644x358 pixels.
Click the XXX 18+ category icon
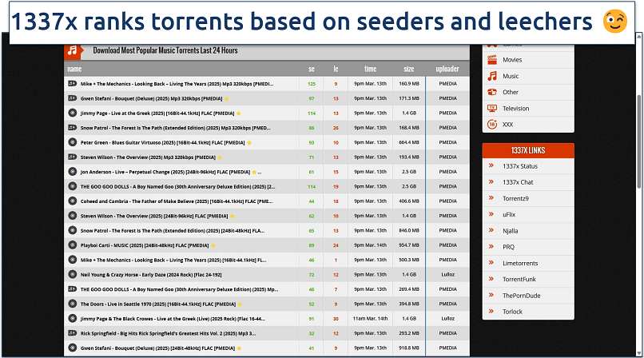[x=492, y=125]
